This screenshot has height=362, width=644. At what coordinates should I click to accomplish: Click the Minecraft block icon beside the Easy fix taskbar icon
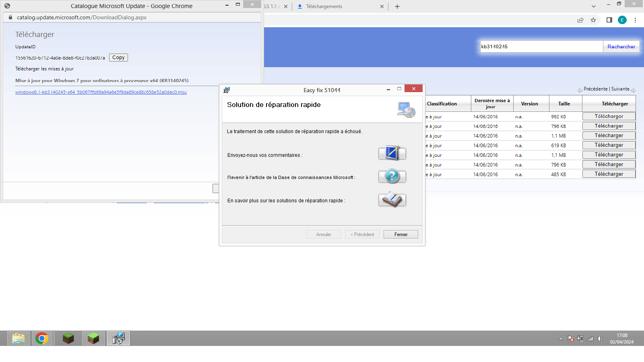93,338
